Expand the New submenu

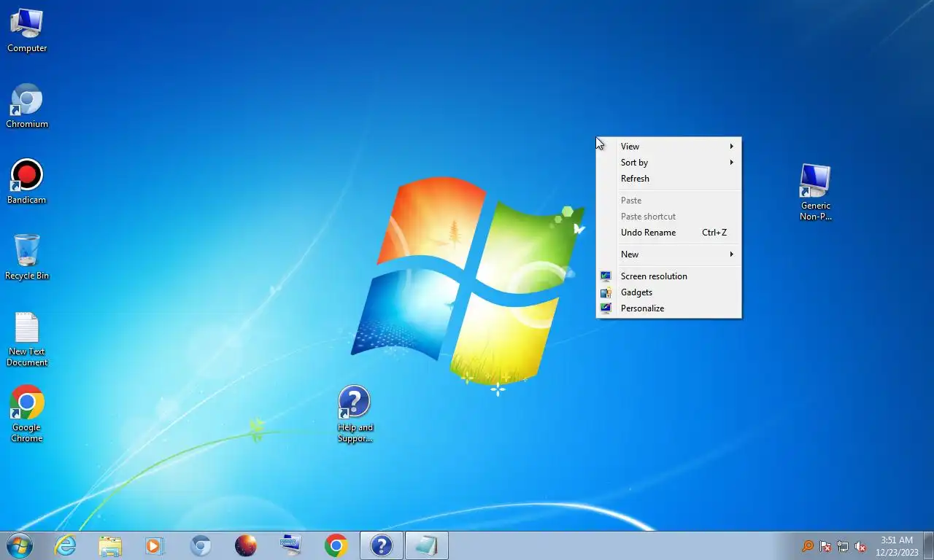tap(668, 254)
